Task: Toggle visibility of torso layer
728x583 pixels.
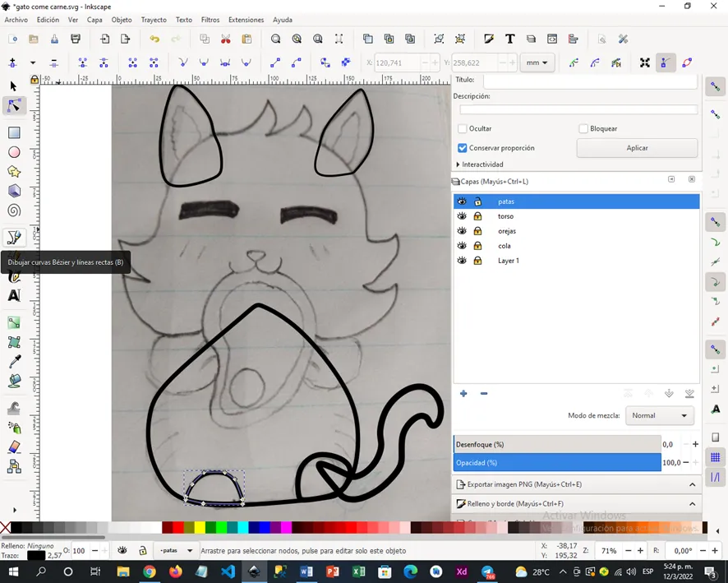Action: point(462,216)
